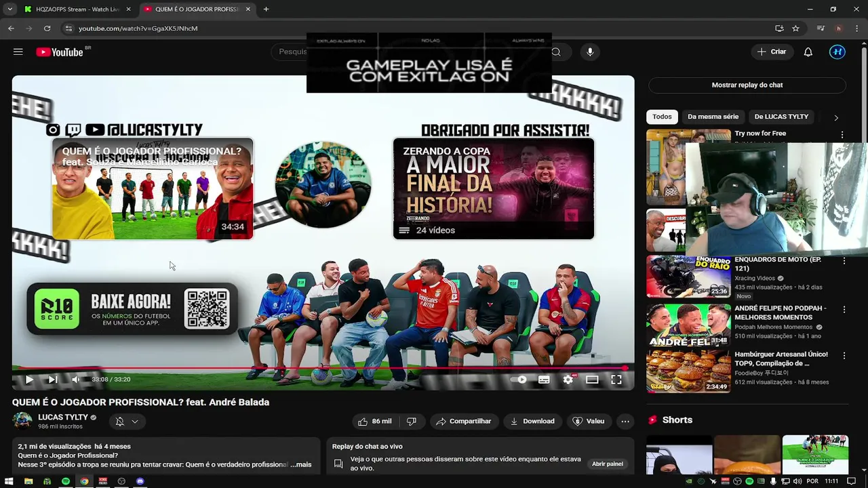Open the ZERANDO A COPA end-screen playlist
Screen dimensions: 868x488
[x=494, y=188]
